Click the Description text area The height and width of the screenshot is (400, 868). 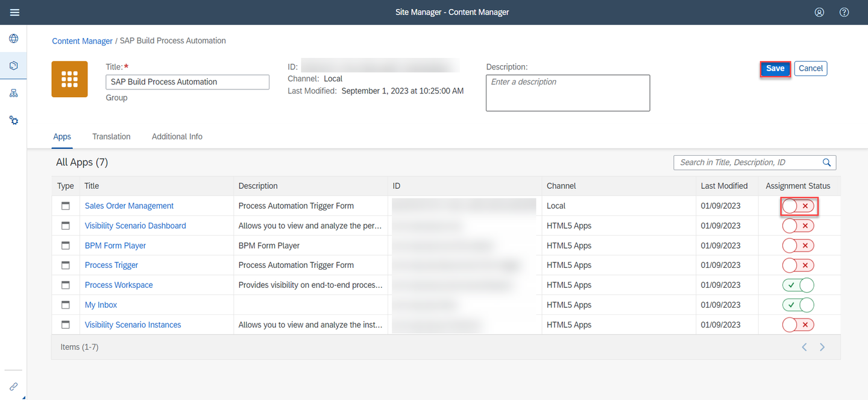click(x=568, y=93)
